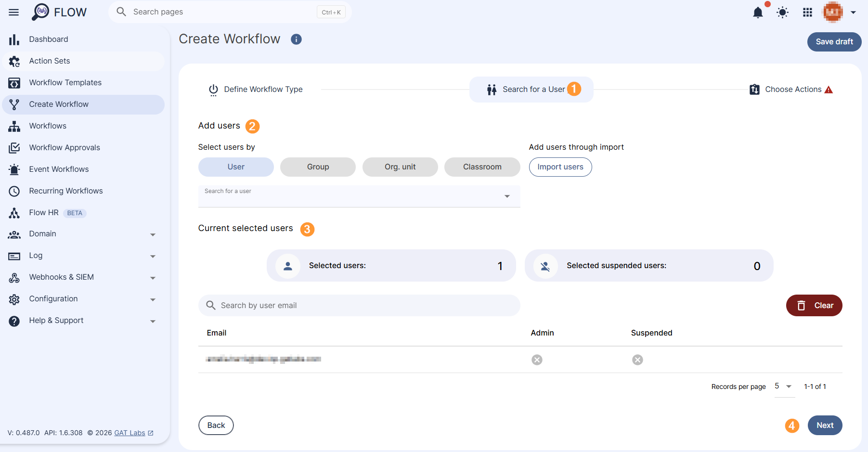Click the Recurring Workflows clock icon
The height and width of the screenshot is (452, 868).
(x=14, y=191)
